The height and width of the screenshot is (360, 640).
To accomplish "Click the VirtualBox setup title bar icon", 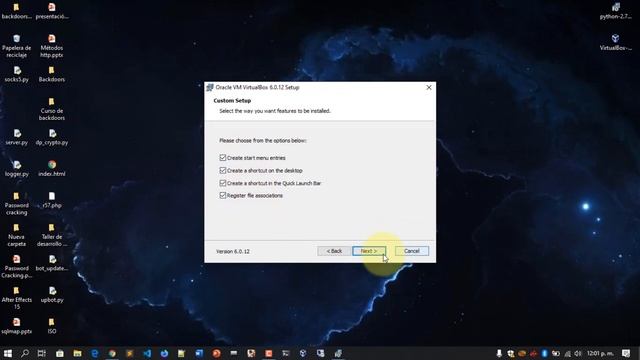I will pyautogui.click(x=210, y=87).
